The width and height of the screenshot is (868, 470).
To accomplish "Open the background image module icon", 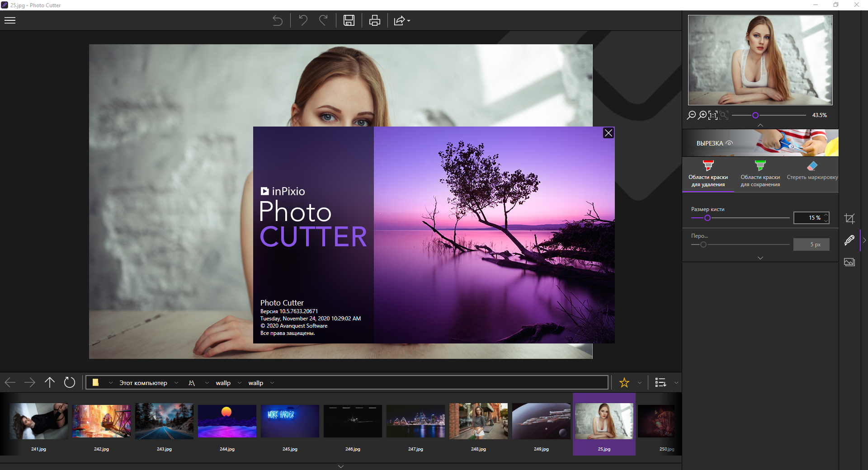I will pos(850,262).
